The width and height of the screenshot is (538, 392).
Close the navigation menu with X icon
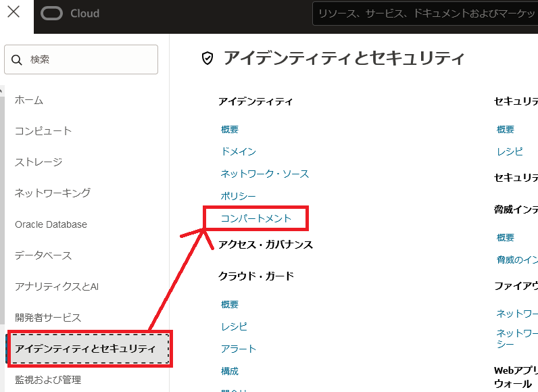tap(14, 11)
